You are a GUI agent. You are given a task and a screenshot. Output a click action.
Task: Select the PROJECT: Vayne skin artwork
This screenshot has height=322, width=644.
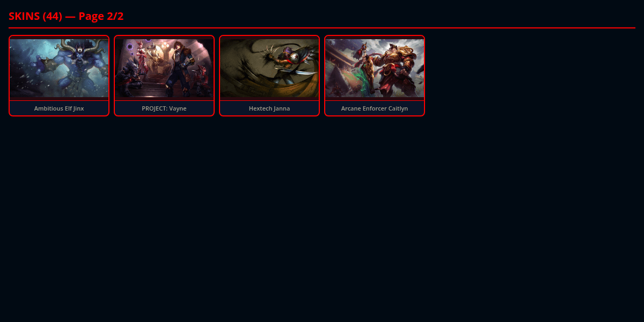point(164,68)
